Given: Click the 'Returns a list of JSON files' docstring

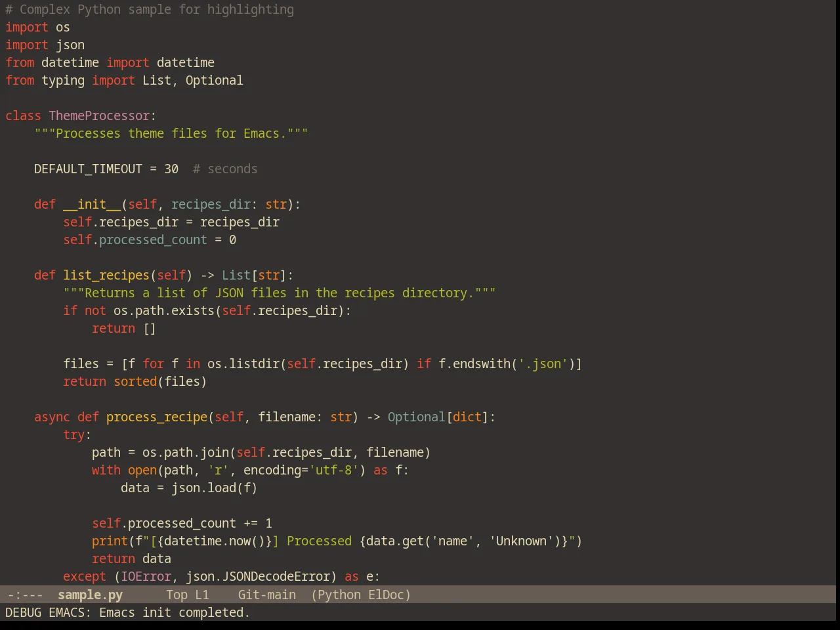Looking at the screenshot, I should [x=279, y=293].
